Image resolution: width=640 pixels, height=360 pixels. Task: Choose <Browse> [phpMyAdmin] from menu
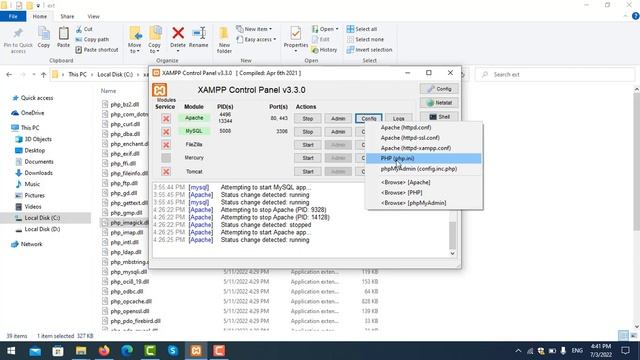pyautogui.click(x=424, y=203)
